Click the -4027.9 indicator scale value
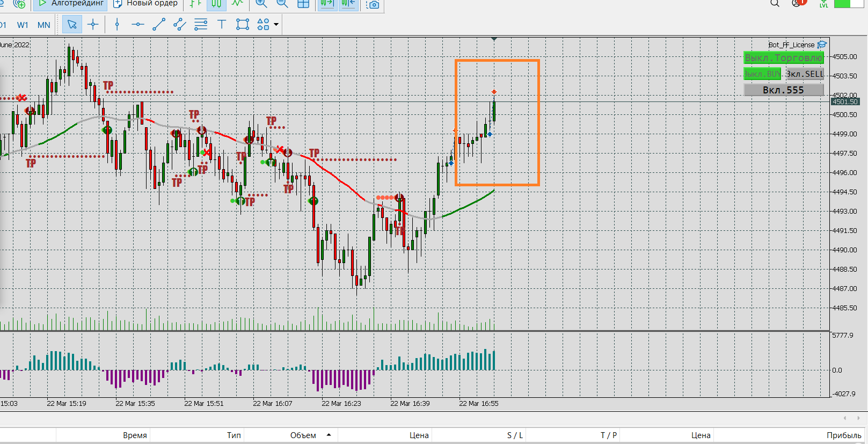This screenshot has height=444, width=868. click(844, 394)
